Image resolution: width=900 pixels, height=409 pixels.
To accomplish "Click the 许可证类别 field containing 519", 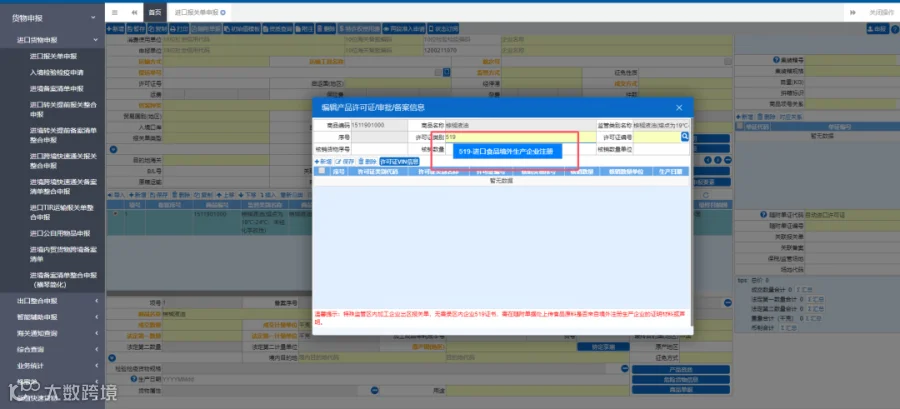I will (520, 138).
